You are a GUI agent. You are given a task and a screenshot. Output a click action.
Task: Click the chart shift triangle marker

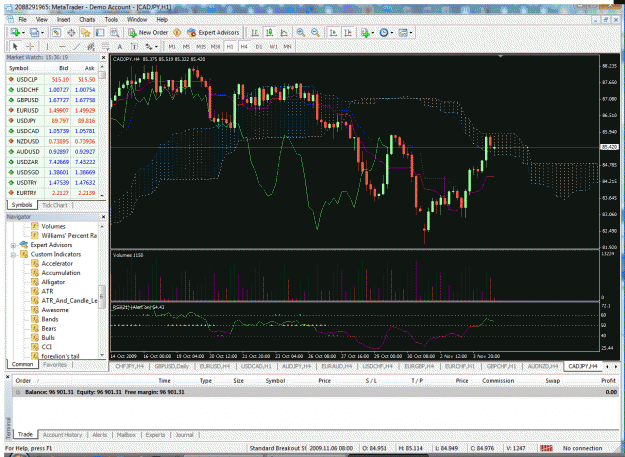pos(500,57)
